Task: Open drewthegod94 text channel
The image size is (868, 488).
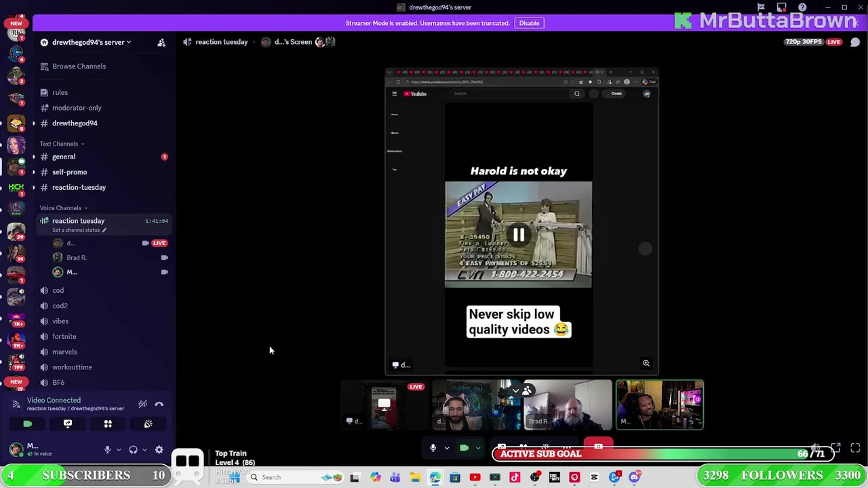Action: pyautogui.click(x=75, y=123)
